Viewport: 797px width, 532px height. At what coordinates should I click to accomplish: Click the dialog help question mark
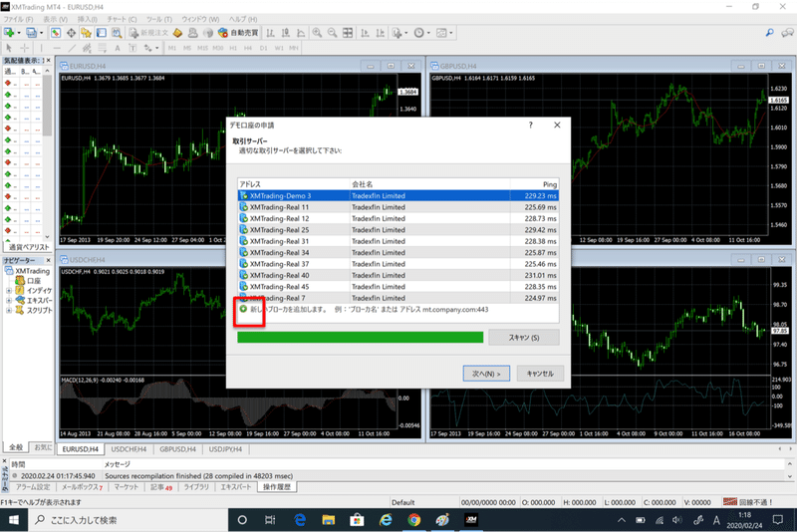[531, 125]
